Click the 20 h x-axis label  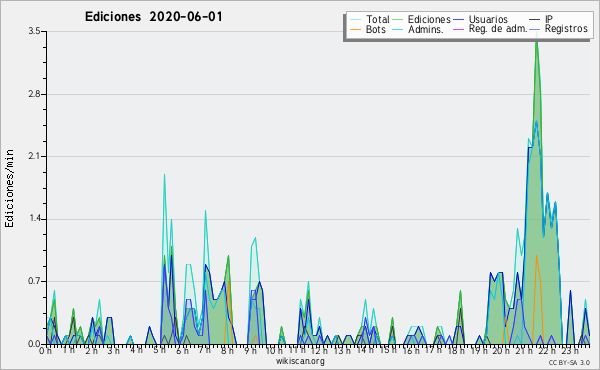(x=500, y=351)
